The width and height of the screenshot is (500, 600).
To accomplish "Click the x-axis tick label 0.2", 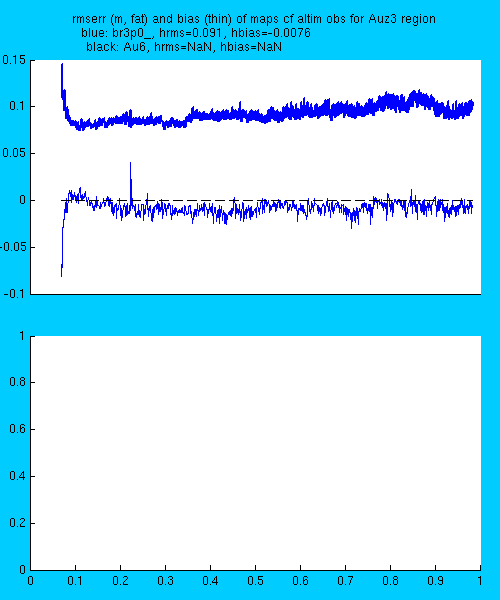I will click(120, 581).
